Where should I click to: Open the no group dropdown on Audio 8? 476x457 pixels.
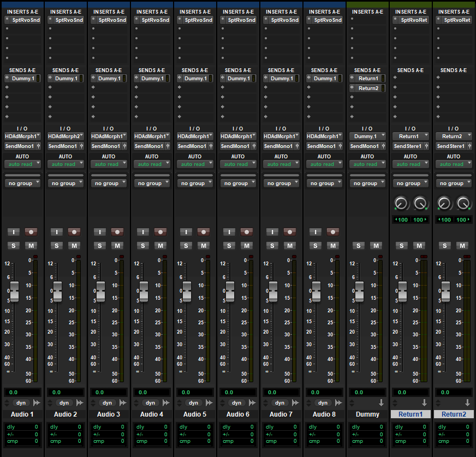pyautogui.click(x=323, y=183)
